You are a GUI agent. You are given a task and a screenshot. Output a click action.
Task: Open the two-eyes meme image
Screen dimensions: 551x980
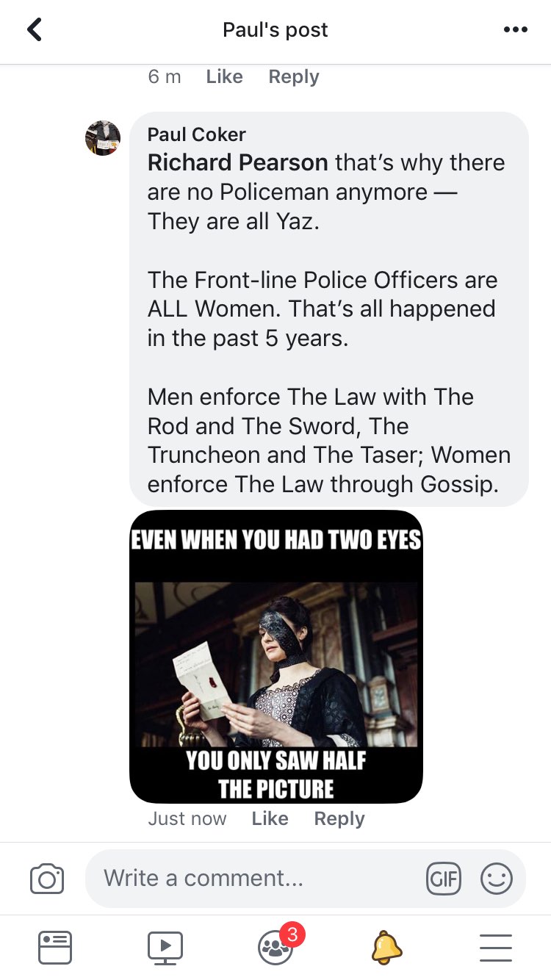[x=276, y=657]
